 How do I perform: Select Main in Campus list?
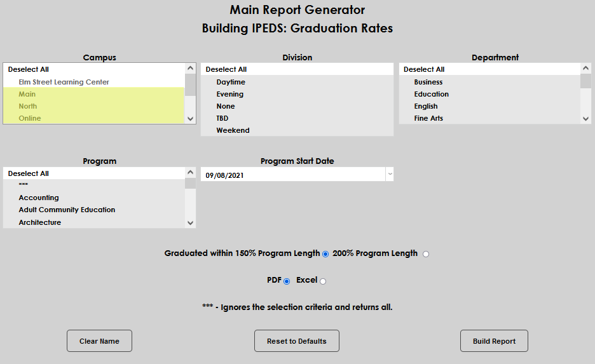coord(27,94)
